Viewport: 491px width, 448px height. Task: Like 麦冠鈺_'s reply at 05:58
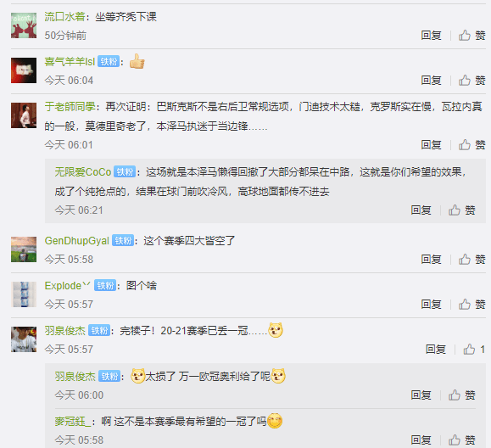coord(462,440)
